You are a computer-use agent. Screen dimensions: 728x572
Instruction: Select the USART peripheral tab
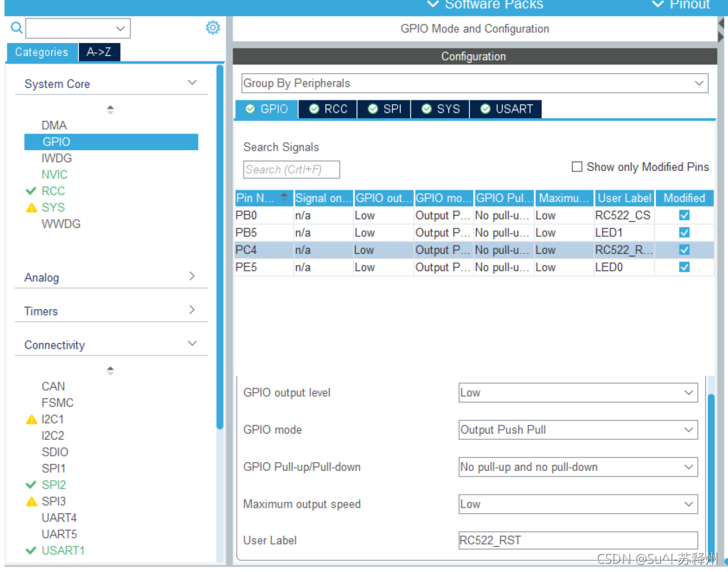(506, 109)
